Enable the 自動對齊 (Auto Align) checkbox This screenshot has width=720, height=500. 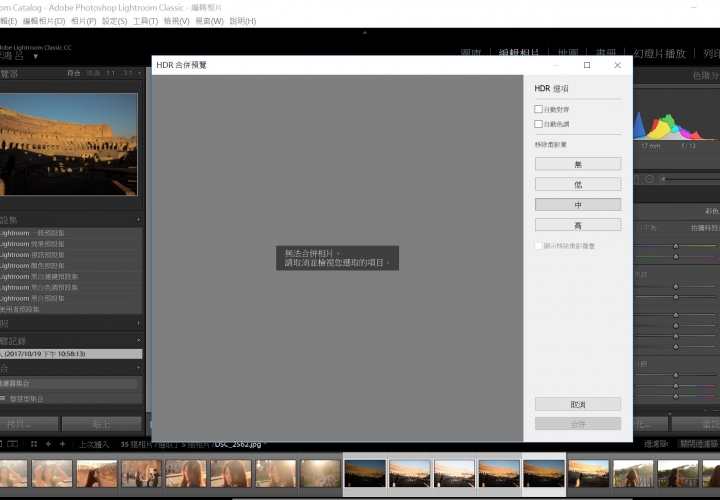pos(538,109)
